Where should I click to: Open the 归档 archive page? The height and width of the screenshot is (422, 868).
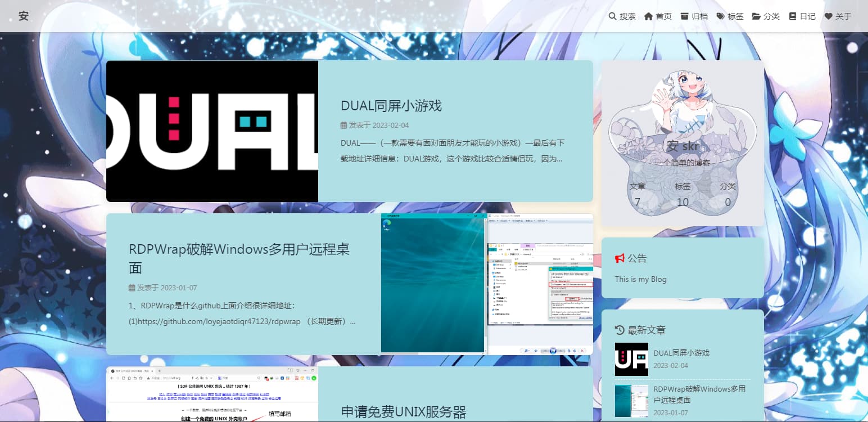(694, 16)
